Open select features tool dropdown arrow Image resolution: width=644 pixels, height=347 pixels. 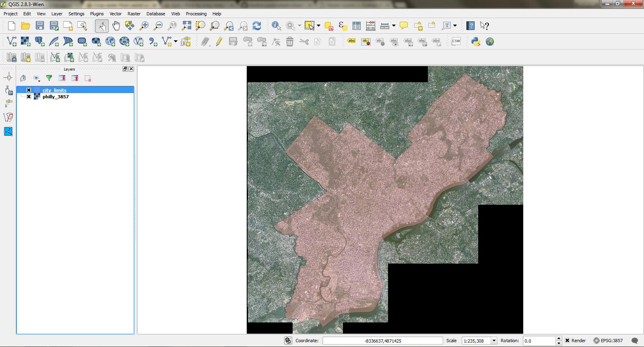318,26
